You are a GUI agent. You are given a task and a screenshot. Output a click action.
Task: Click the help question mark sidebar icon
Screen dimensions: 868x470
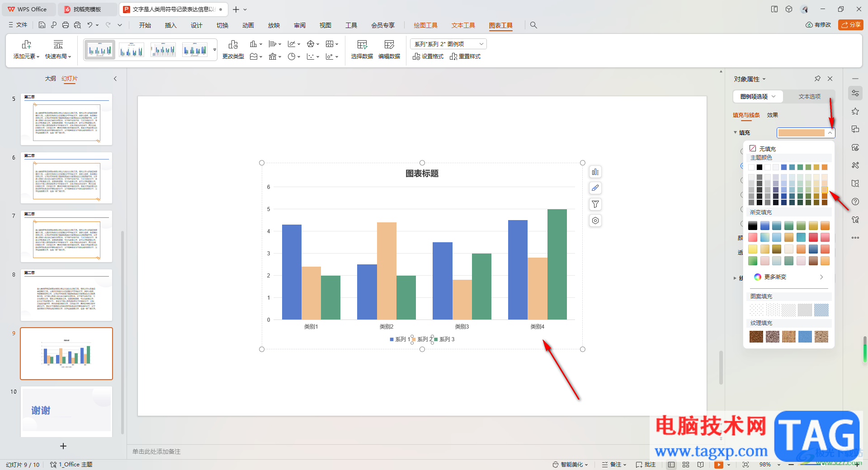coord(855,202)
